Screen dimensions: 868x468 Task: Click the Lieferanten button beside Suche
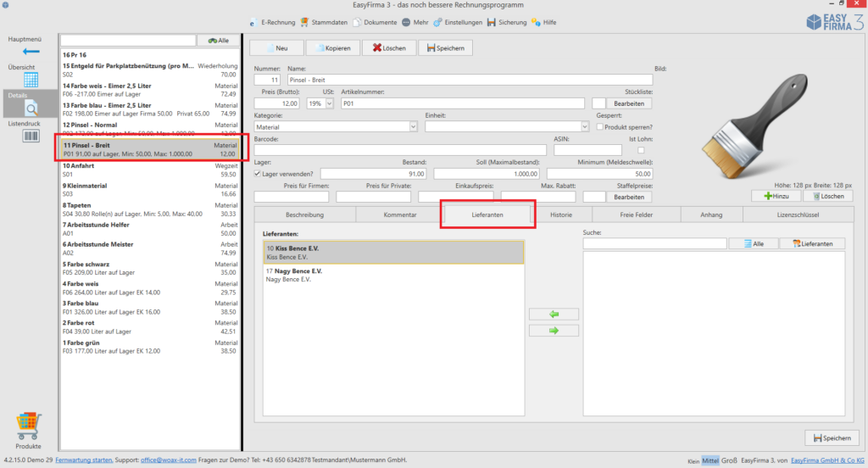point(812,243)
